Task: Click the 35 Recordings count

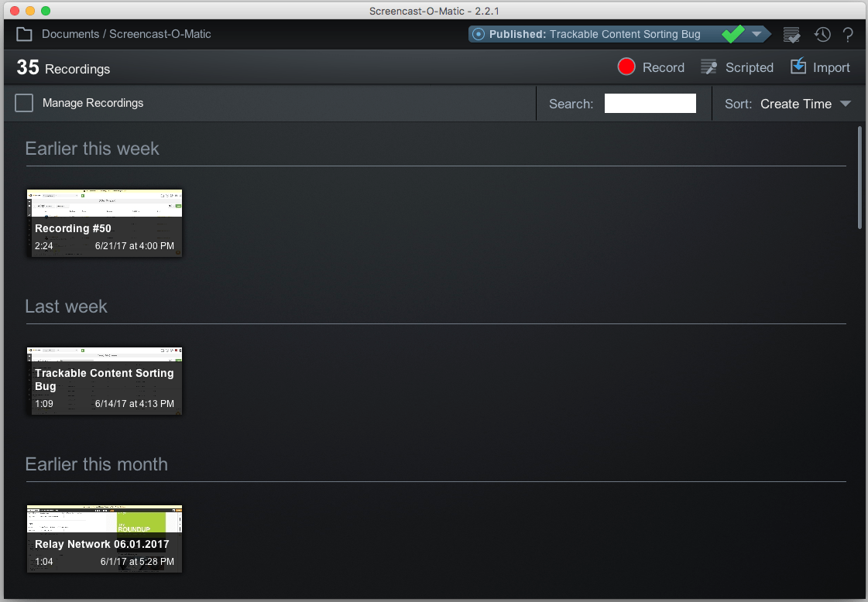Action: (x=63, y=67)
